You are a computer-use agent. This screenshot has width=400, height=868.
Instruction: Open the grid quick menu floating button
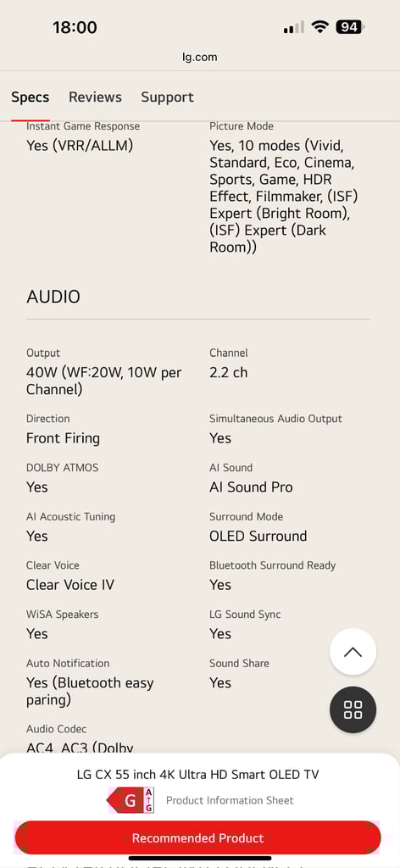click(353, 709)
